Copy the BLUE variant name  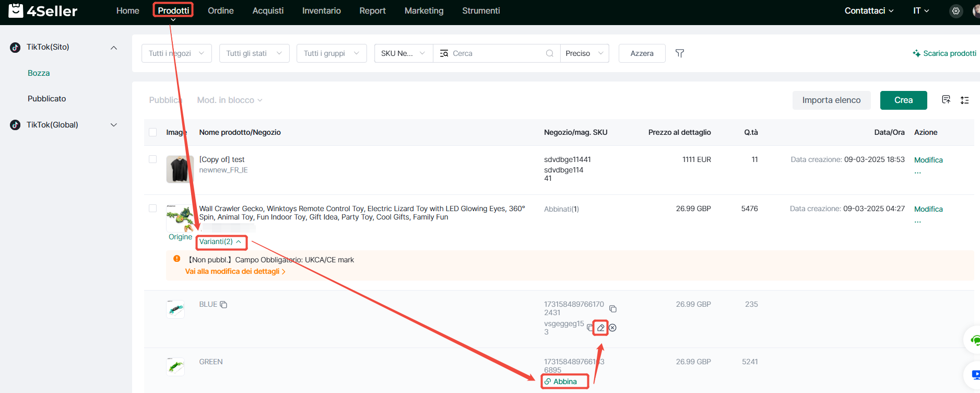(x=223, y=305)
